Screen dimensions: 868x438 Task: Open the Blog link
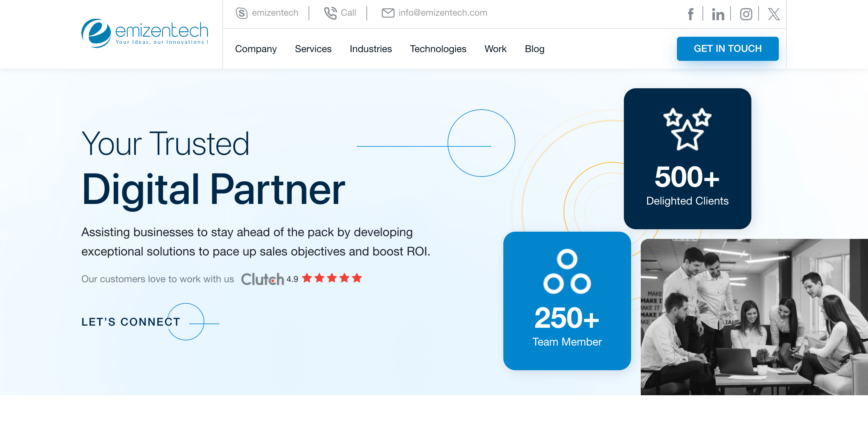point(534,49)
